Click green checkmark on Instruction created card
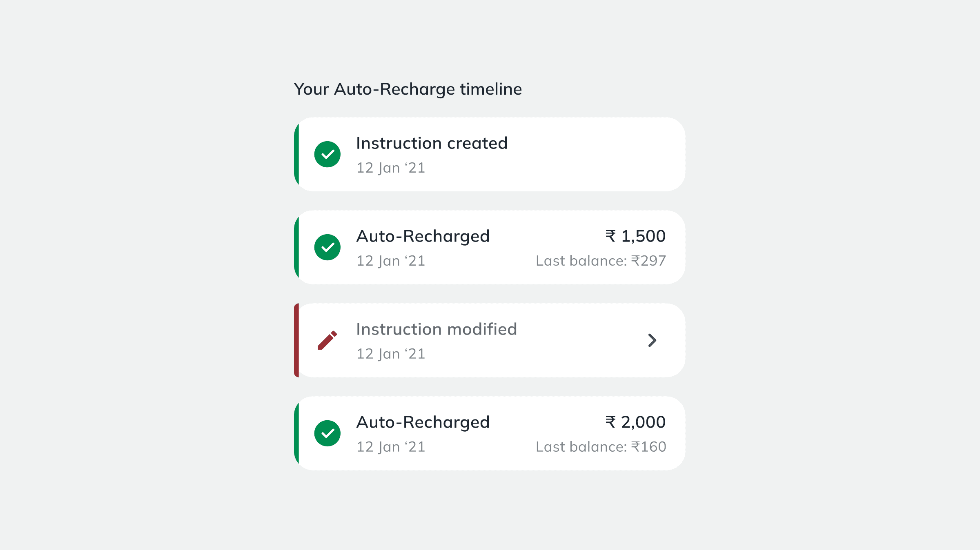This screenshot has width=980, height=550. (327, 154)
